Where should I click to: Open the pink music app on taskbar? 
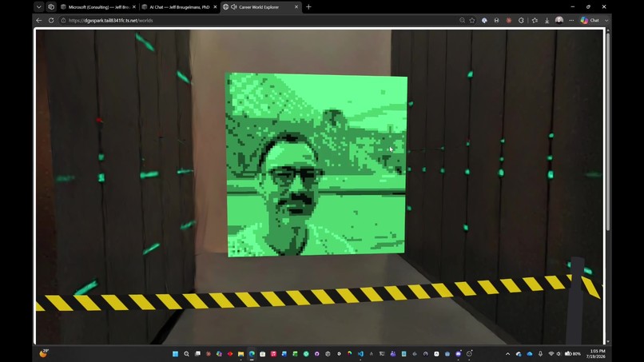(273, 354)
